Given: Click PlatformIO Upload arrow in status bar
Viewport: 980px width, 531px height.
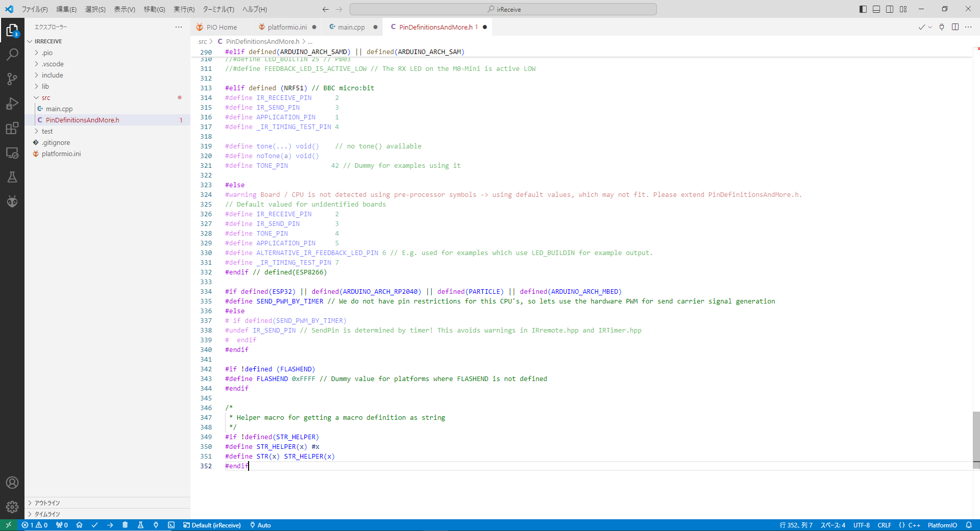Looking at the screenshot, I should [110, 525].
